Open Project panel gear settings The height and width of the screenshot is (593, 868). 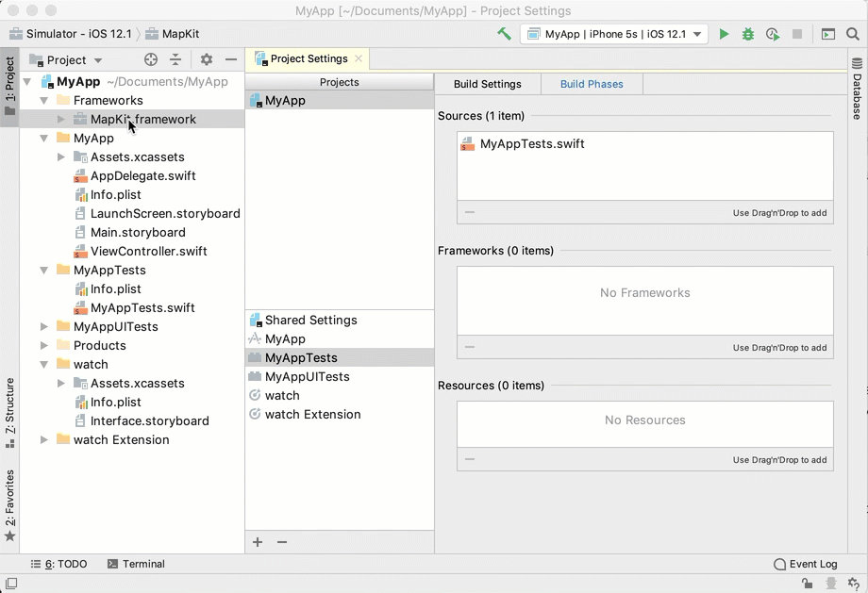coord(206,59)
